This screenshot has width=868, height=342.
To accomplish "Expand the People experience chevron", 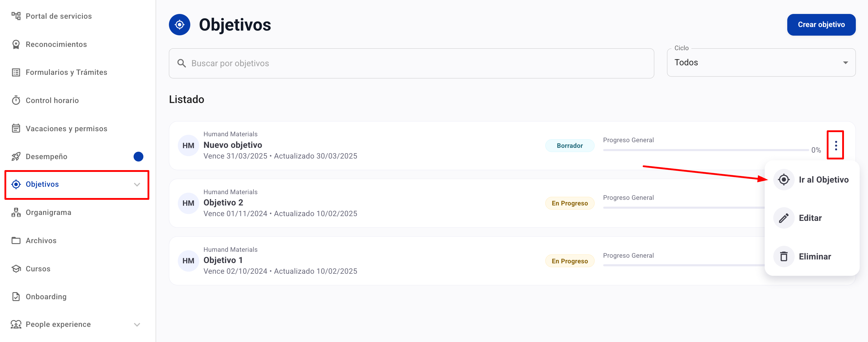I will tap(137, 324).
